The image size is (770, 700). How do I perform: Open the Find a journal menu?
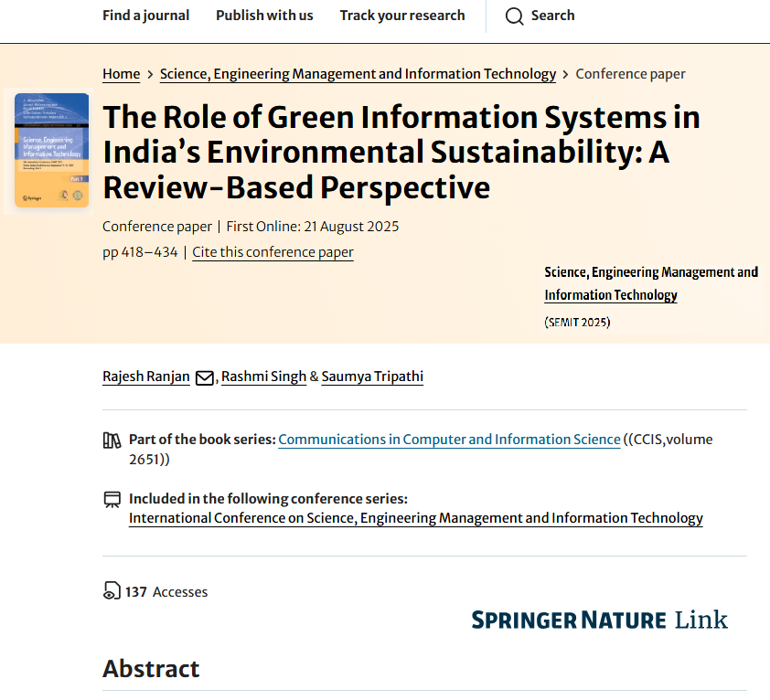(x=145, y=16)
